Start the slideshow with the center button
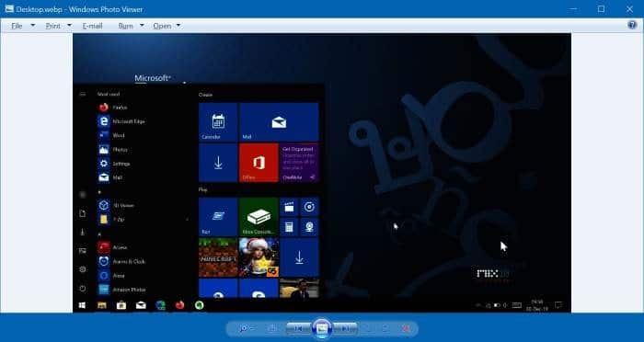The width and height of the screenshot is (644, 342). point(322,328)
